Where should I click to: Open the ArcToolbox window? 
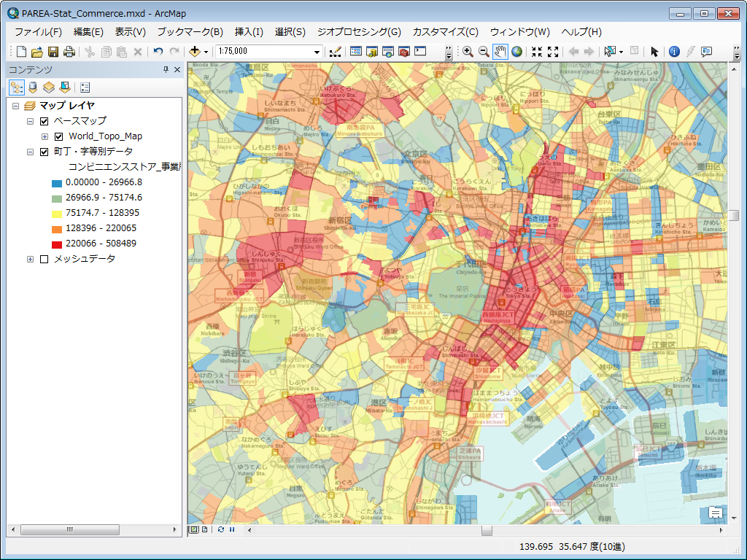(x=404, y=52)
